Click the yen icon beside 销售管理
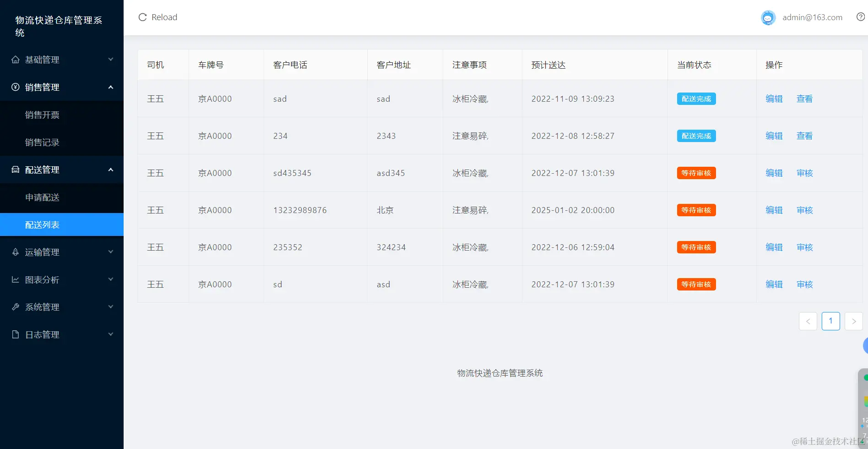868x449 pixels. 16,87
